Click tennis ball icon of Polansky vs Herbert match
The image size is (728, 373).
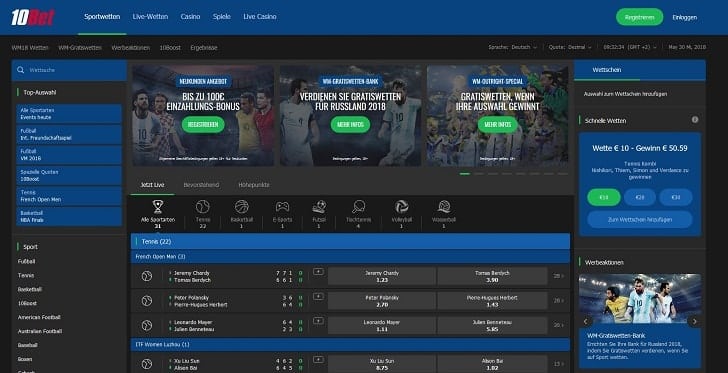(147, 301)
